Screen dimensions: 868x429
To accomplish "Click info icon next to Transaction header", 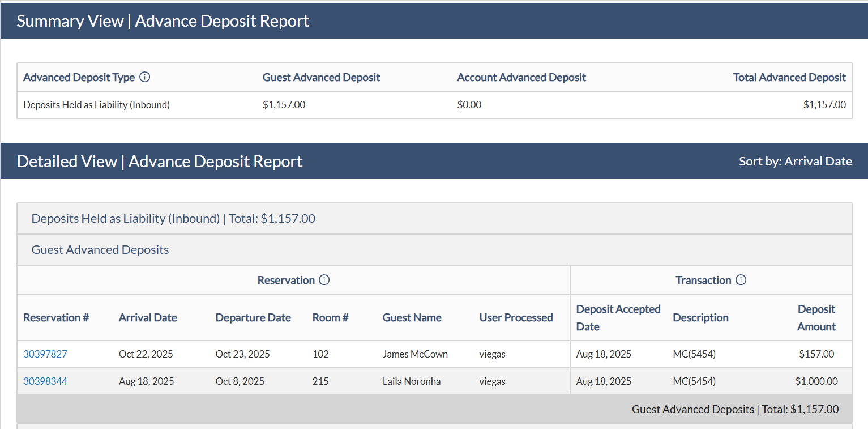I will click(741, 280).
